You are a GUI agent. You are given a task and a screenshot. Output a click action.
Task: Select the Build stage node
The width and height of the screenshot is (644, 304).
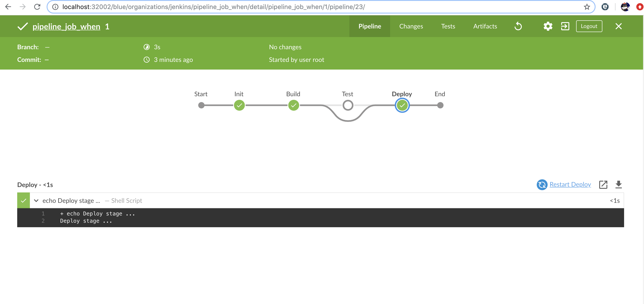[x=293, y=105]
